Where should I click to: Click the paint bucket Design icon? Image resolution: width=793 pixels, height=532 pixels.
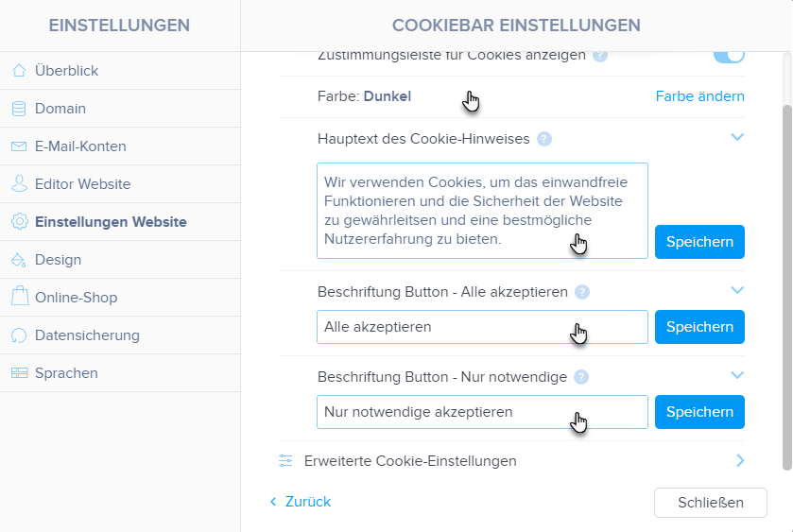point(19,260)
